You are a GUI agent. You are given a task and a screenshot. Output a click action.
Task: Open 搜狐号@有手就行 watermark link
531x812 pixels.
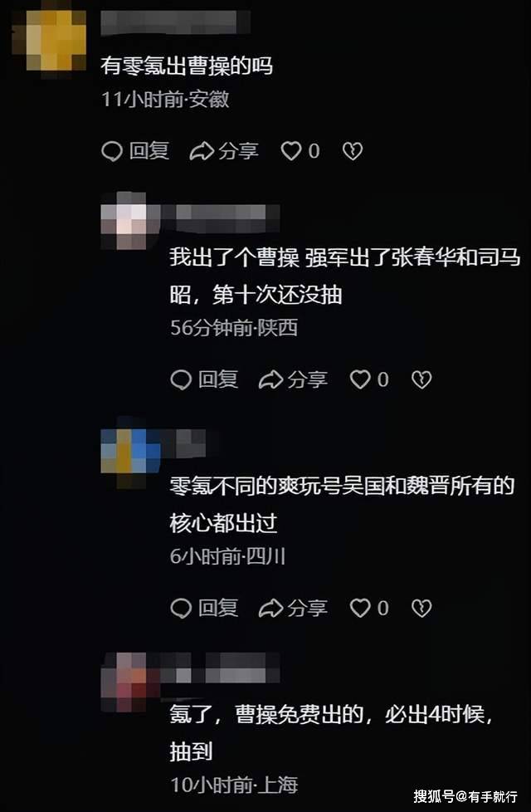pos(465,796)
